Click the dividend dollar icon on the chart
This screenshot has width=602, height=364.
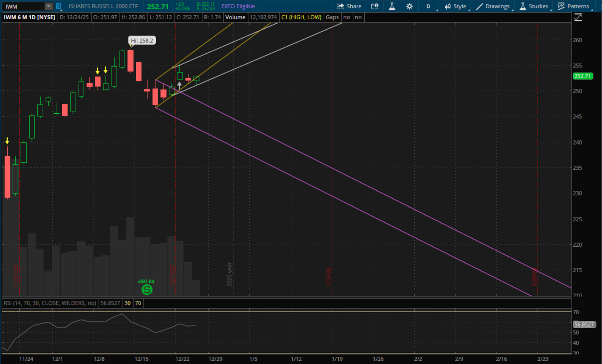click(147, 290)
